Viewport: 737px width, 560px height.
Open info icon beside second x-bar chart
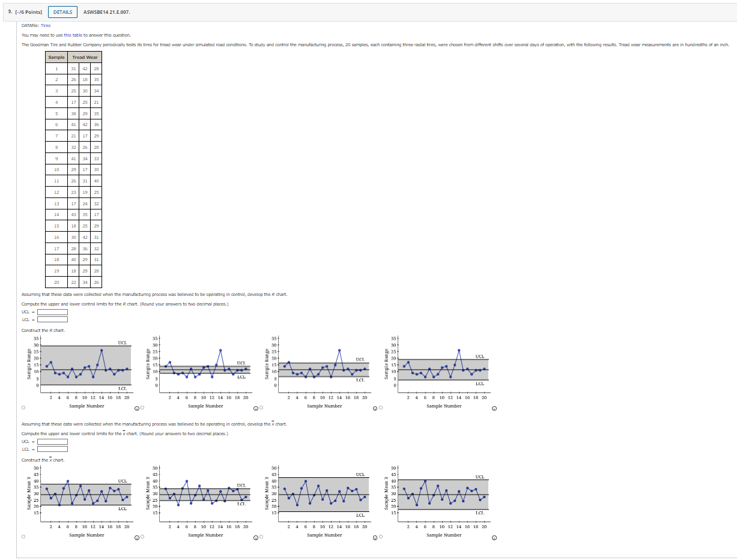[256, 538]
